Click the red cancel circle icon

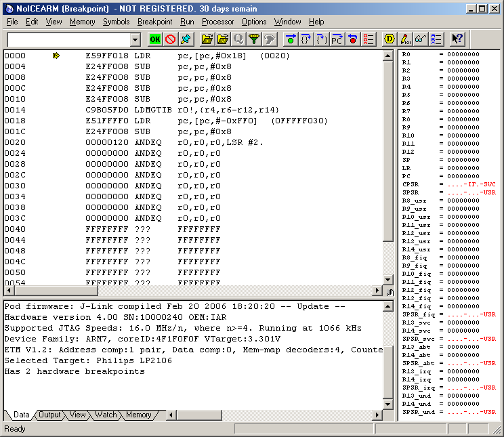tap(170, 39)
